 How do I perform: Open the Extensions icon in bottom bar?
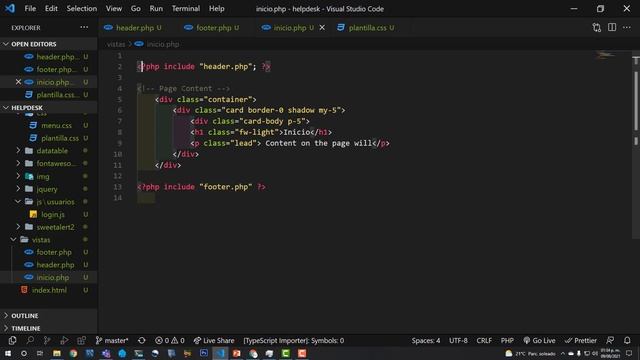[81, 340]
